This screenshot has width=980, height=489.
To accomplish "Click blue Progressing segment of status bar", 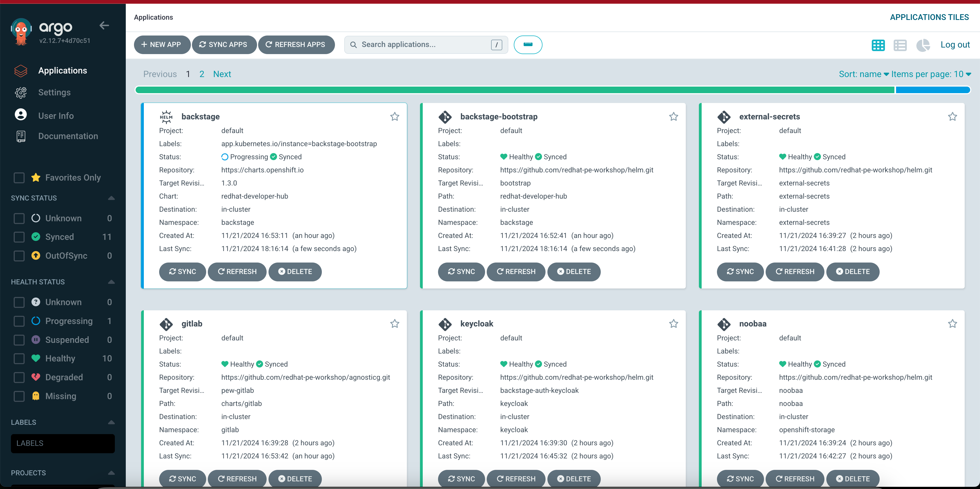I will 933,90.
